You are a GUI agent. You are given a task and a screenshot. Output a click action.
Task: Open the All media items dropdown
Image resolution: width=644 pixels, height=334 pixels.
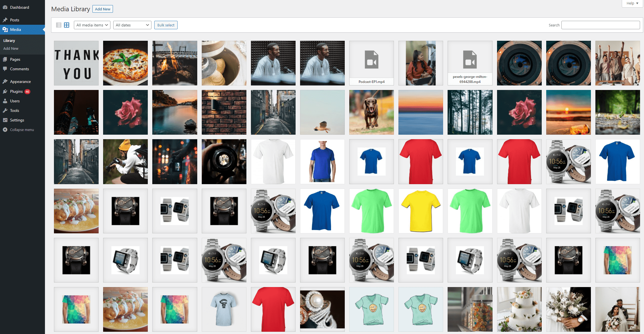point(92,25)
